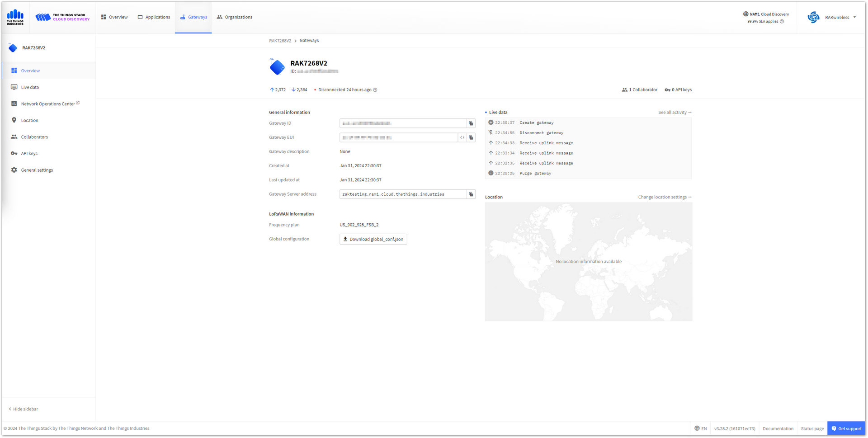Open the 0 API keys link

(x=678, y=90)
